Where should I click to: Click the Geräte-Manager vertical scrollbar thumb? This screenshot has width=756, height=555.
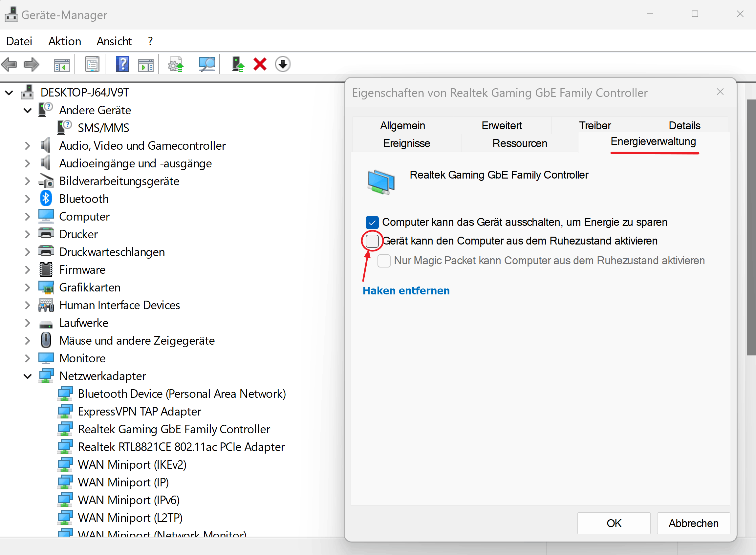point(751,227)
